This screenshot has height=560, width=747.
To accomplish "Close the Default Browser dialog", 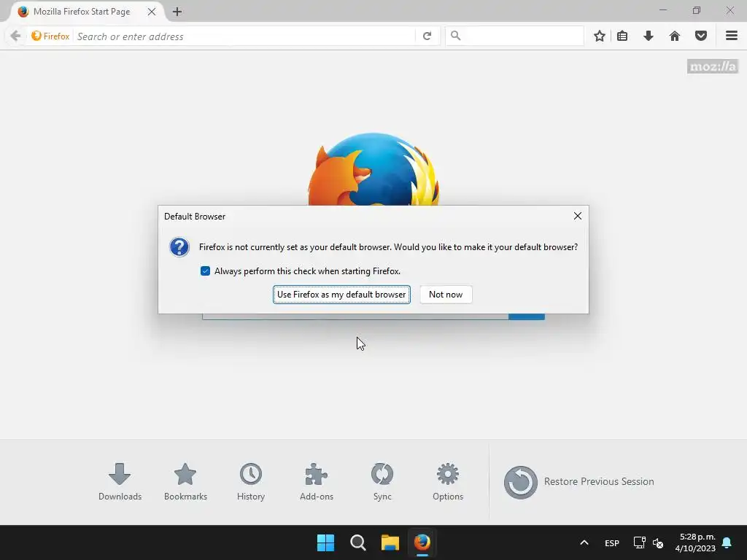I will pyautogui.click(x=578, y=216).
